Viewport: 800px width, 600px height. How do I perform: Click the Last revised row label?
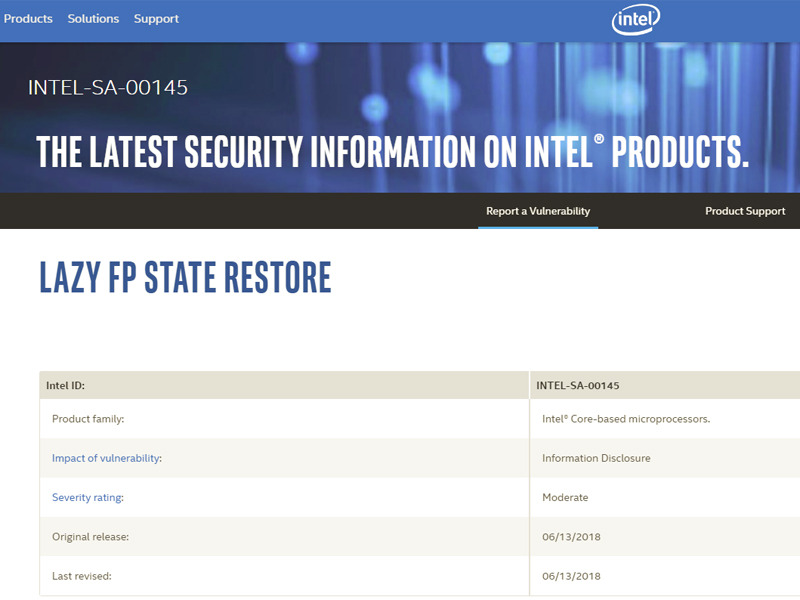(x=82, y=576)
